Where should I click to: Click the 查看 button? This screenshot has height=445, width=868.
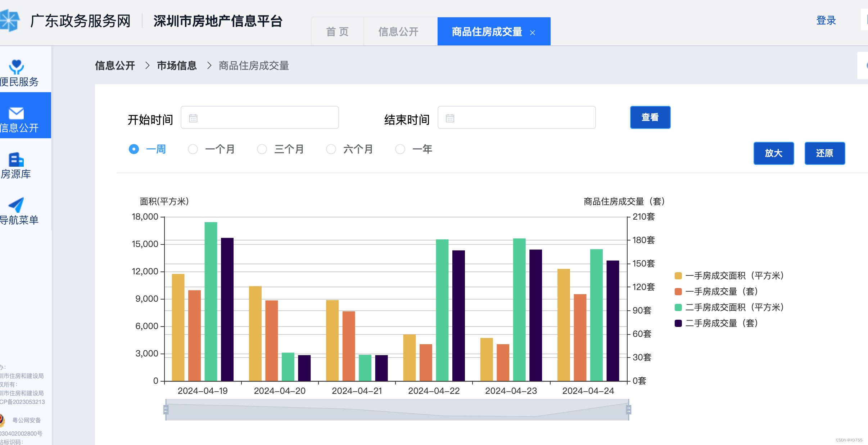pyautogui.click(x=650, y=117)
